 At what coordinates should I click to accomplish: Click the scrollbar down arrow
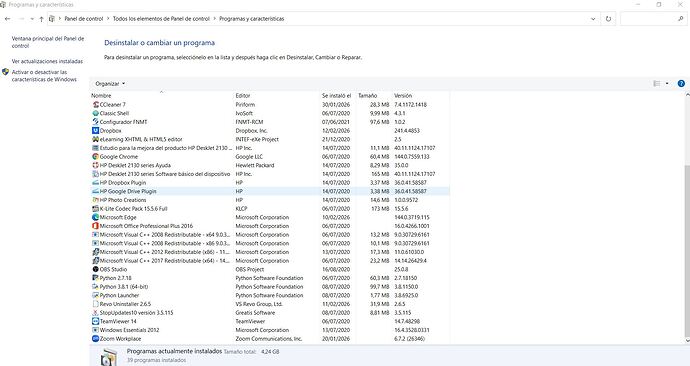click(687, 340)
